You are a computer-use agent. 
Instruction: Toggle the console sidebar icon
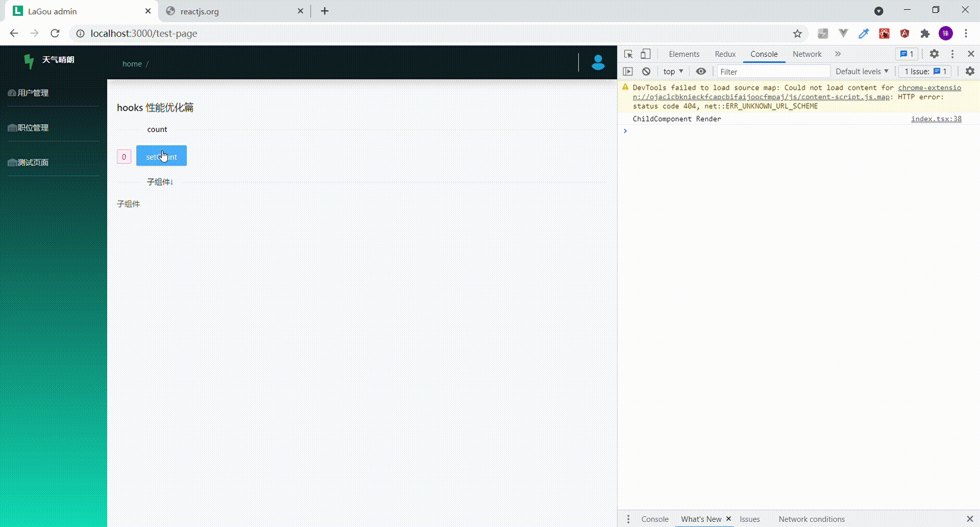pyautogui.click(x=628, y=71)
